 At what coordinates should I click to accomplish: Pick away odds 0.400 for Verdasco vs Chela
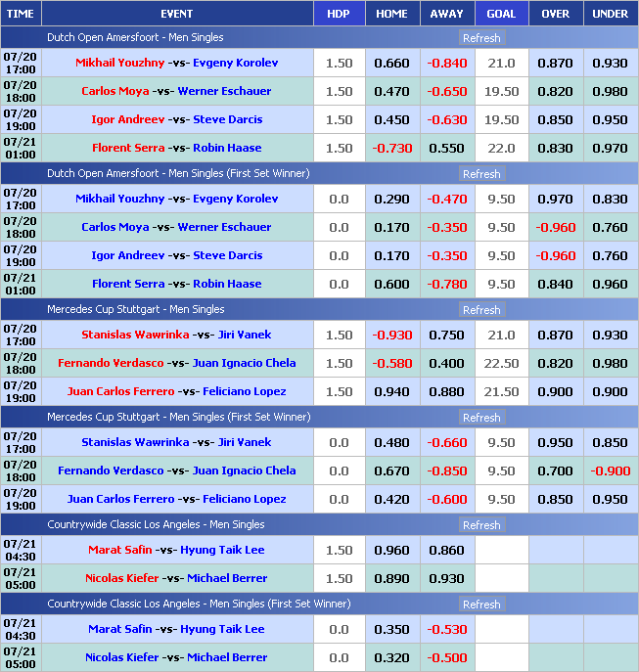(446, 364)
